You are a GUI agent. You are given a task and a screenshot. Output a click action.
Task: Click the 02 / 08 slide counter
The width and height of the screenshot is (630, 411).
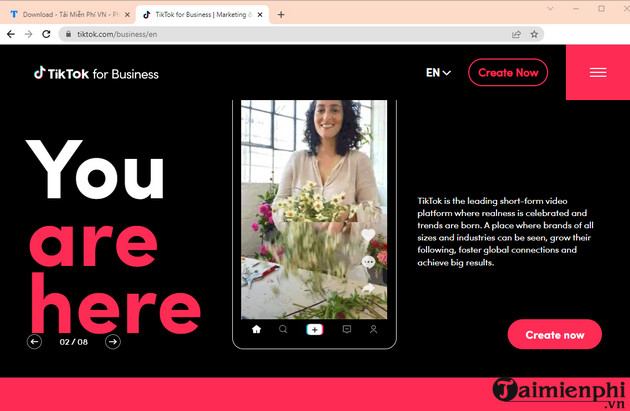click(74, 342)
